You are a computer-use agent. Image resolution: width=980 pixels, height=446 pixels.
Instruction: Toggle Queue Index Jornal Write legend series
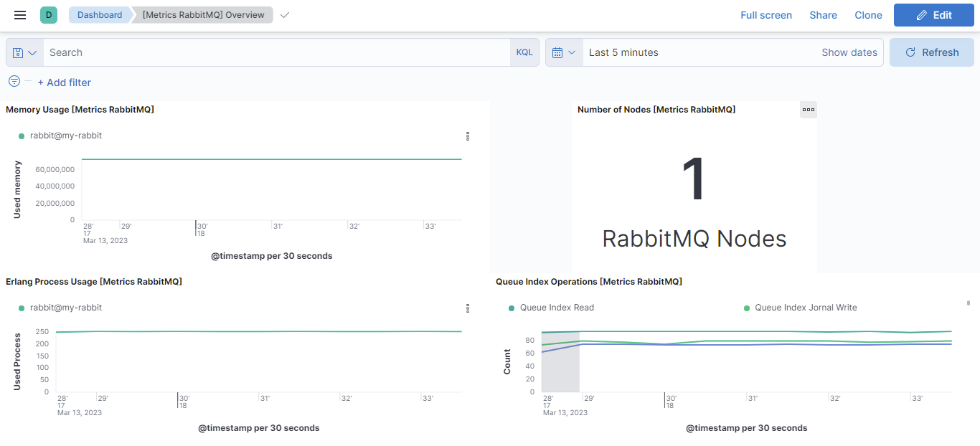coord(800,308)
